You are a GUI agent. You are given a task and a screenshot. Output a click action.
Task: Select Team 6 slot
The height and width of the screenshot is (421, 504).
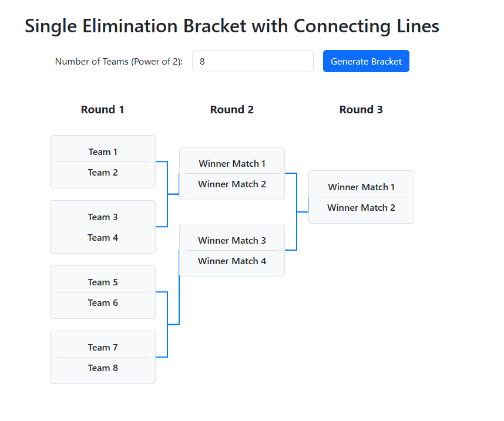tap(103, 303)
